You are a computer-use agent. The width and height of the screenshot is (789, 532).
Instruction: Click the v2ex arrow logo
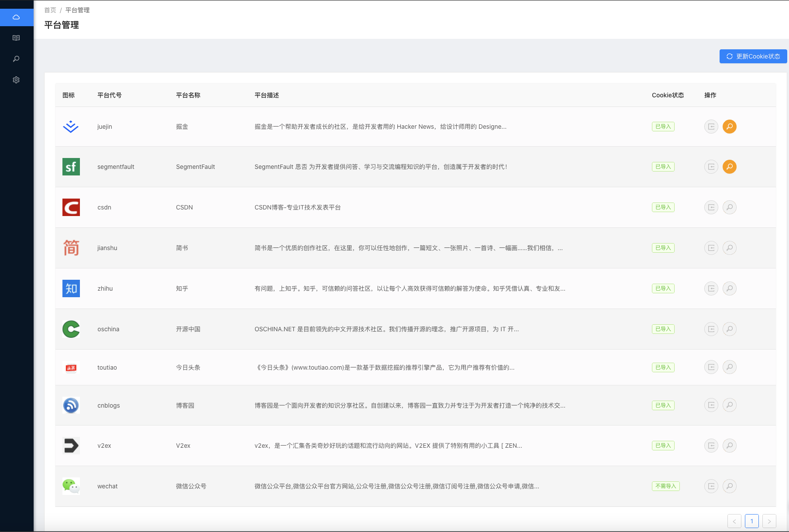coord(71,446)
